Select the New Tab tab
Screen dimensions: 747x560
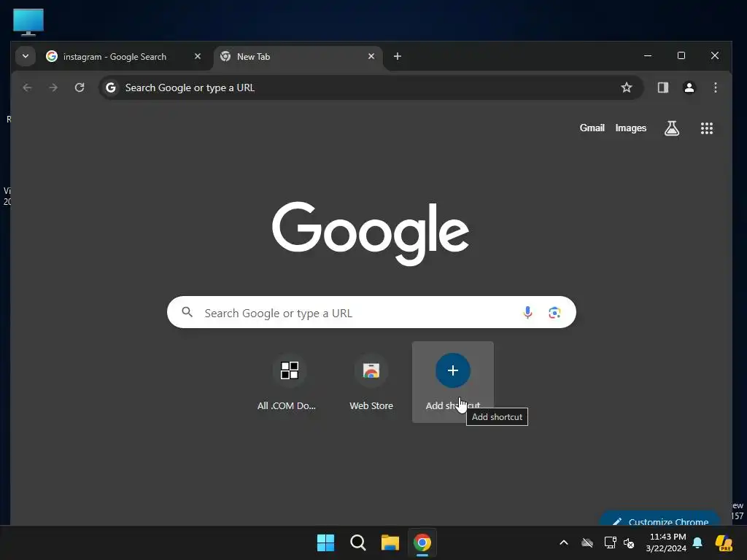[298, 57]
